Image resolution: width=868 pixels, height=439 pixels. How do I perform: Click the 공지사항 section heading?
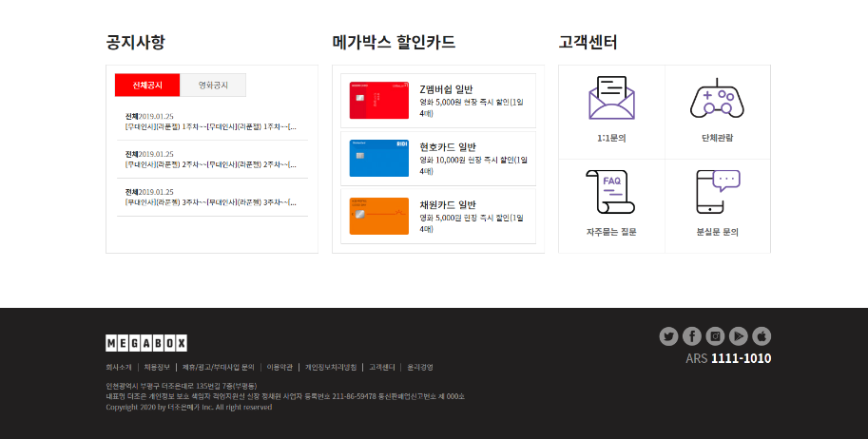point(135,42)
